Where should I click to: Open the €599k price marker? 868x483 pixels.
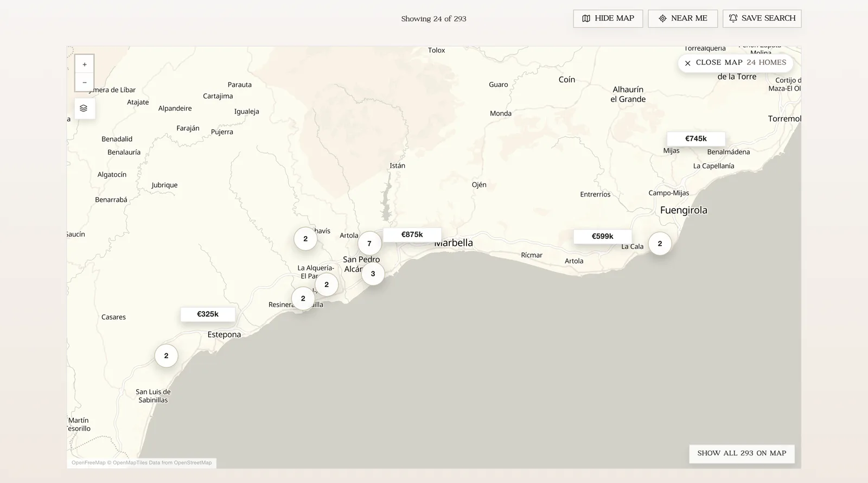(x=603, y=237)
